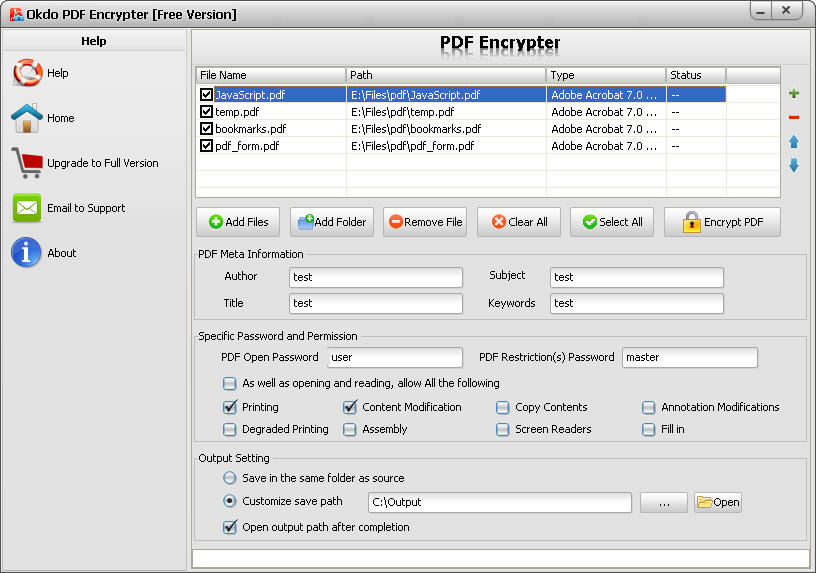
Task: Minimize the Okdo PDF Encrypter window
Action: tap(760, 11)
